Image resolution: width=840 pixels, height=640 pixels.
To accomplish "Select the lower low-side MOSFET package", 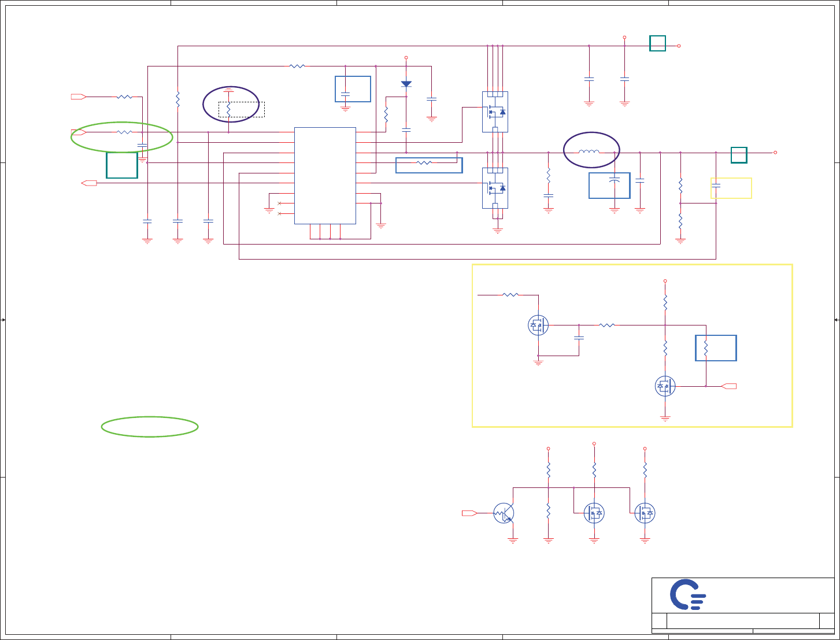I will 495,188.
